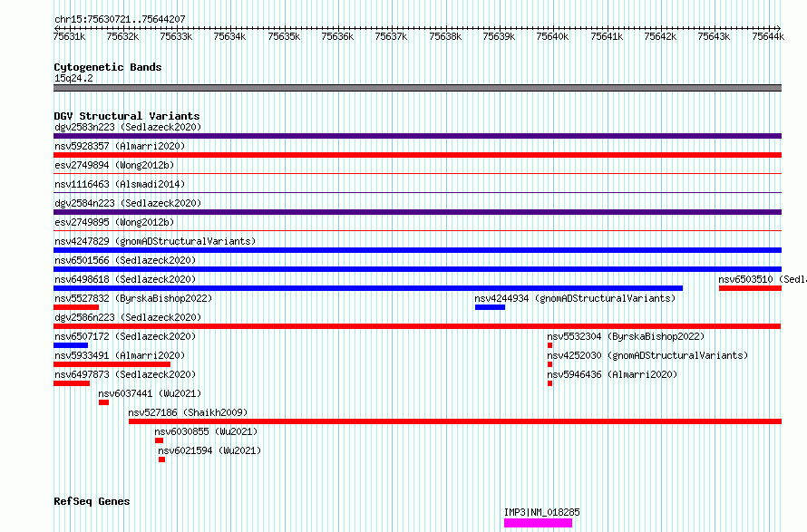807x532 pixels.
Task: Click the 15q24.2 band label
Action: 73,78
